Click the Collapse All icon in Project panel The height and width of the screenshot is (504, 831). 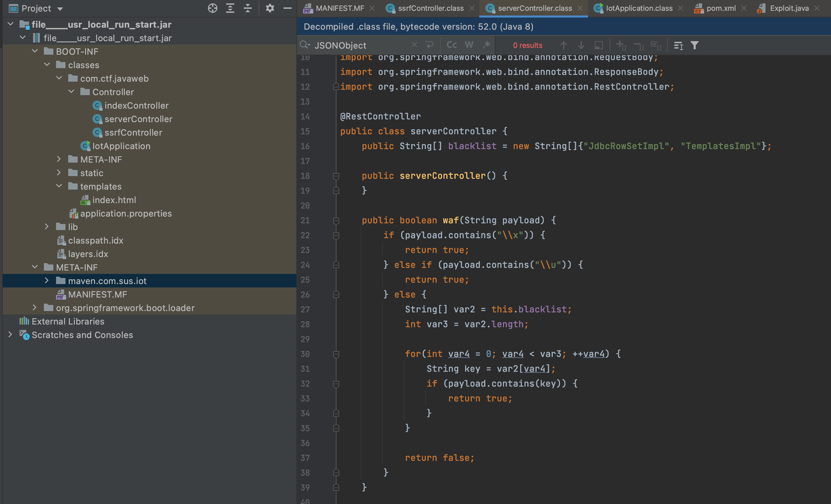pos(248,8)
